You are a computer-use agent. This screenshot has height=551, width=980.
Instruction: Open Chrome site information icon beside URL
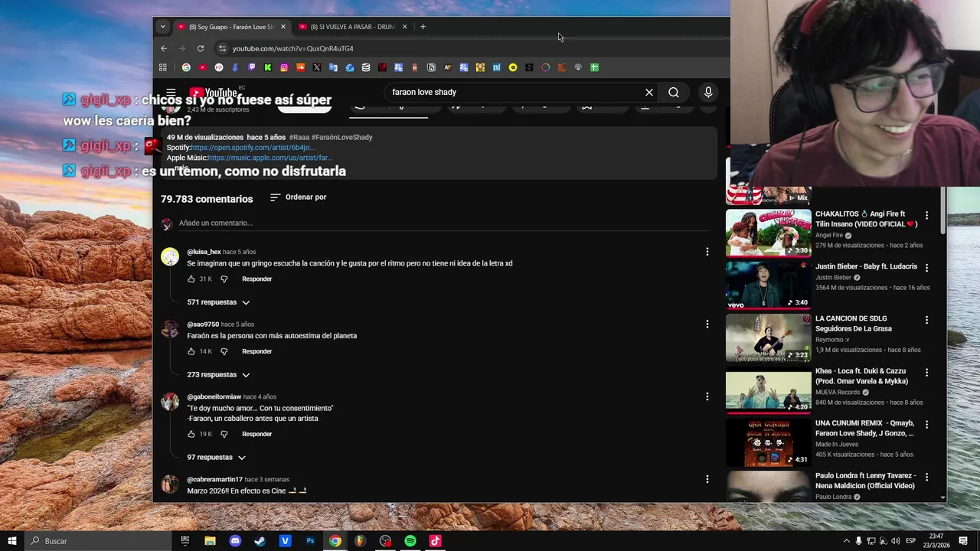tap(222, 48)
